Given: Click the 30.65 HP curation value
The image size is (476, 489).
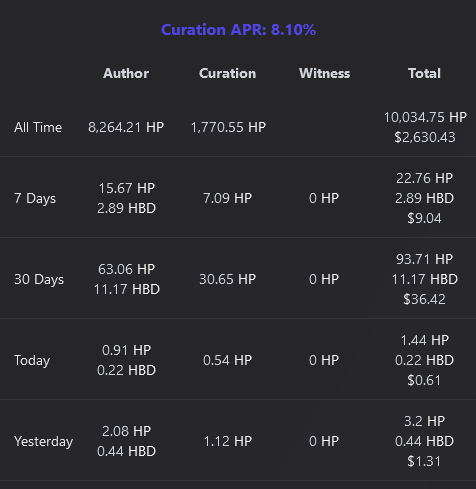Looking at the screenshot, I should [x=228, y=279].
